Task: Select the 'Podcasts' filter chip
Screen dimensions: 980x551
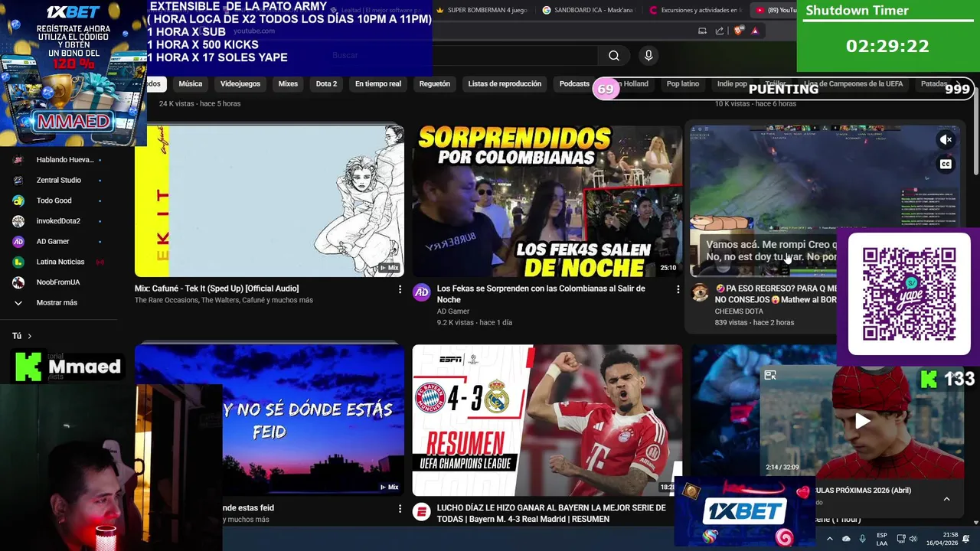Action: point(573,83)
